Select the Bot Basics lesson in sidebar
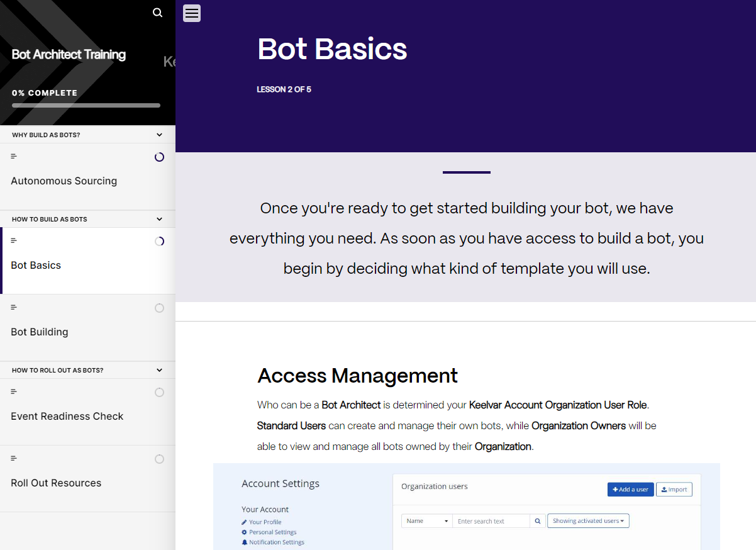Screen dimensions: 756x550 tap(88, 261)
